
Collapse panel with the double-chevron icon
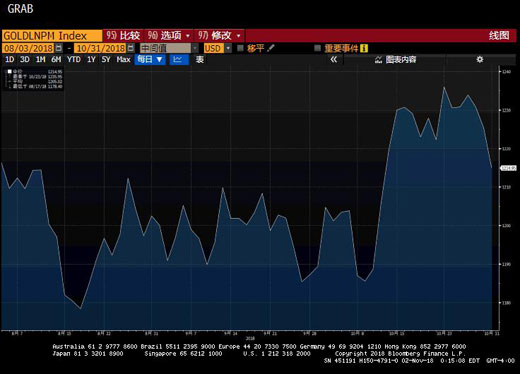[333, 60]
